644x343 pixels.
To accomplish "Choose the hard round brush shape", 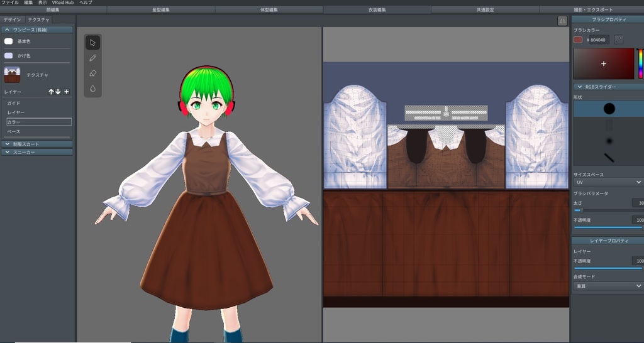I will pyautogui.click(x=609, y=109).
